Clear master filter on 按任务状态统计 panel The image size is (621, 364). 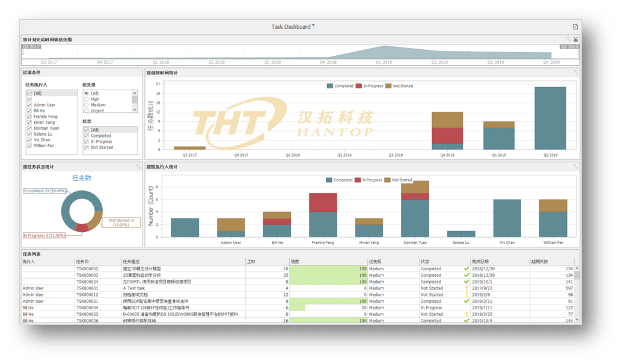[138, 166]
